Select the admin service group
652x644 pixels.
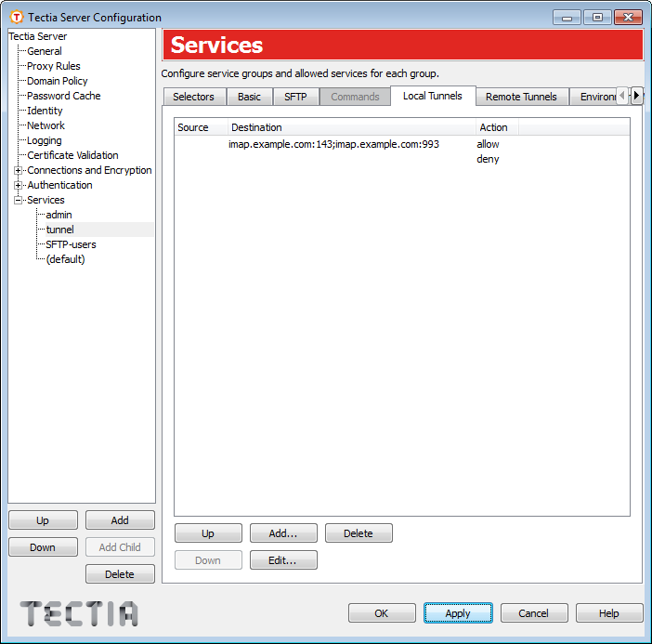tap(59, 215)
